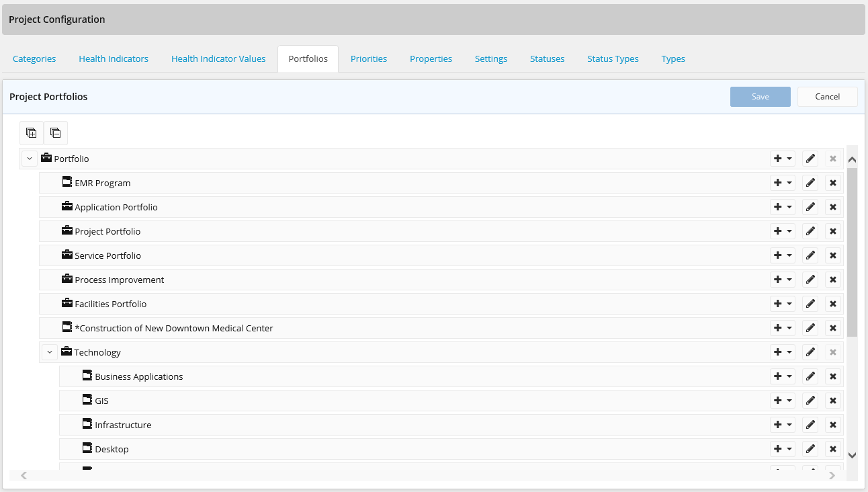Switch to the Health Indicators tab
868x492 pixels.
point(114,58)
